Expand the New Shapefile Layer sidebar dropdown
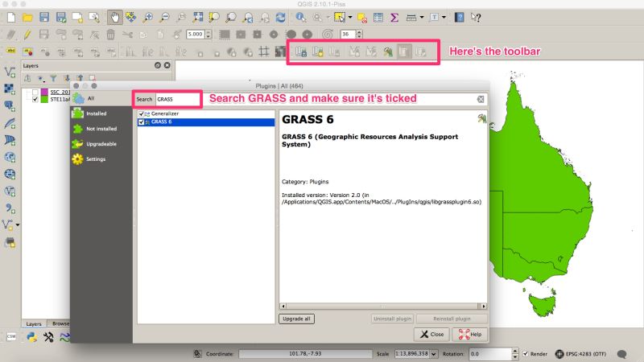The height and width of the screenshot is (362, 644). [17, 225]
